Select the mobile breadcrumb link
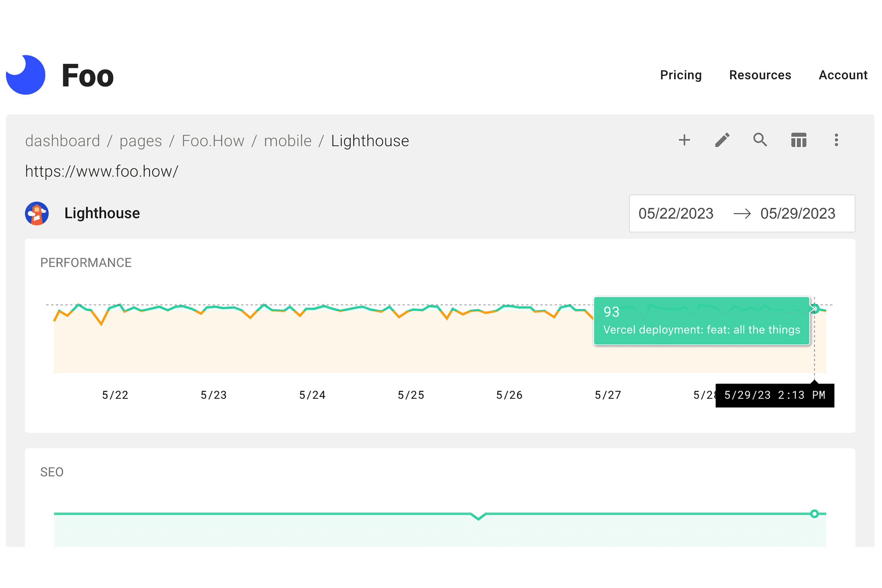 pyautogui.click(x=288, y=141)
